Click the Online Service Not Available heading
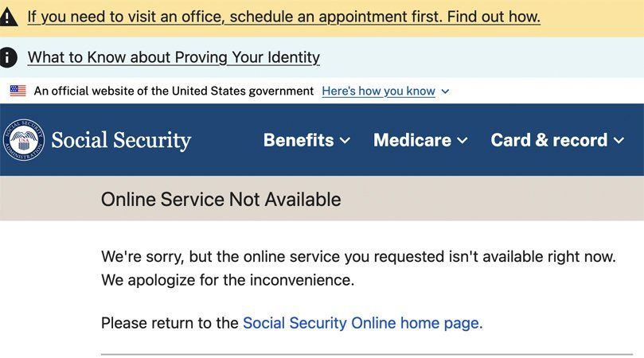 [x=221, y=200]
